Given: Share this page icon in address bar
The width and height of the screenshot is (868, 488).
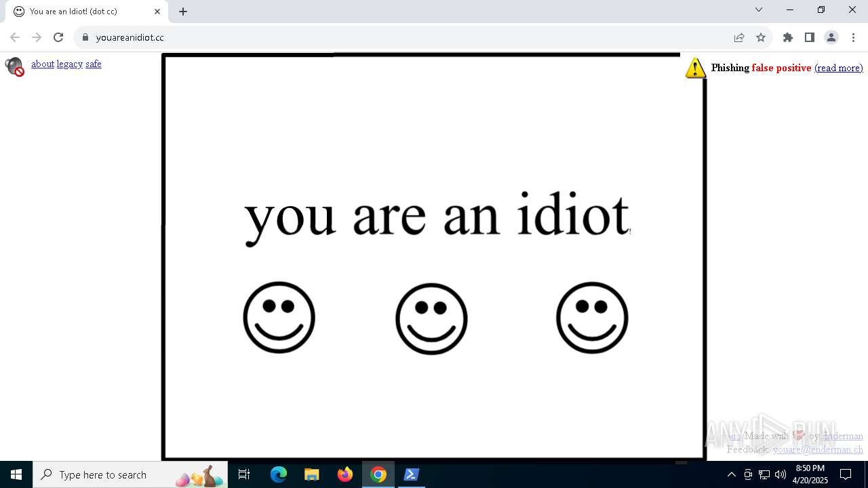Looking at the screenshot, I should tap(739, 37).
